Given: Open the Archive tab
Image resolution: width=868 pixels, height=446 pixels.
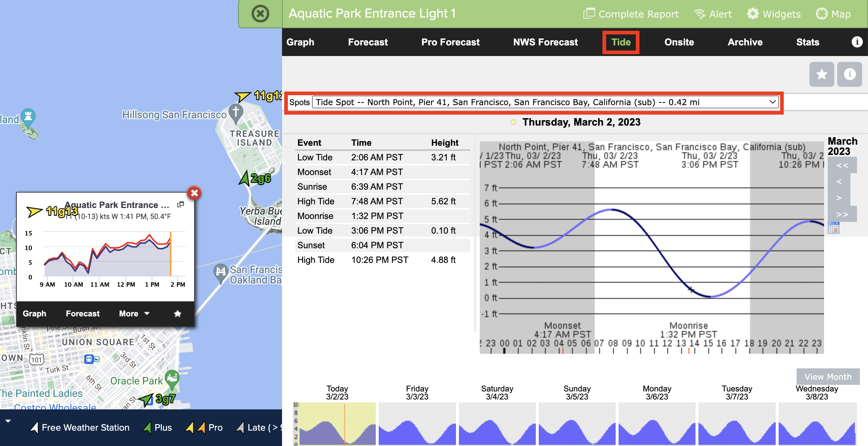Looking at the screenshot, I should 745,42.
